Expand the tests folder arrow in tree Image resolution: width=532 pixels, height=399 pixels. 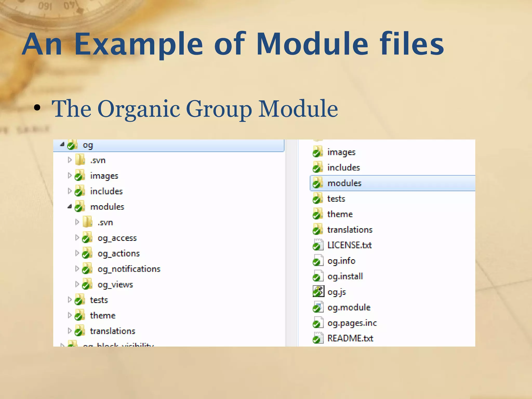(70, 300)
